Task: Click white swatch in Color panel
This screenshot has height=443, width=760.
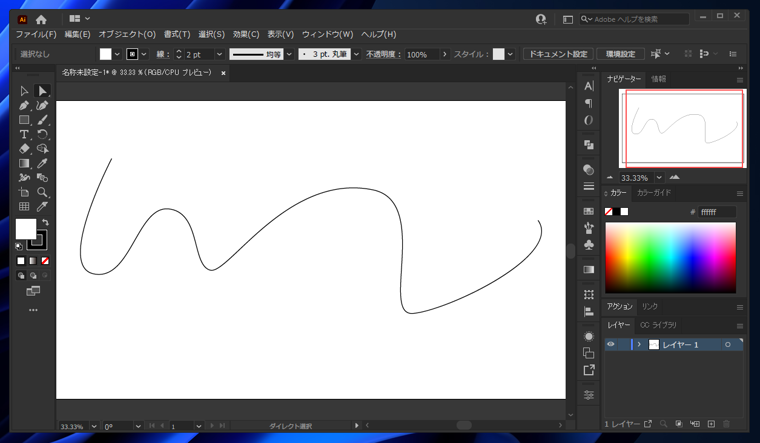Action: point(624,211)
